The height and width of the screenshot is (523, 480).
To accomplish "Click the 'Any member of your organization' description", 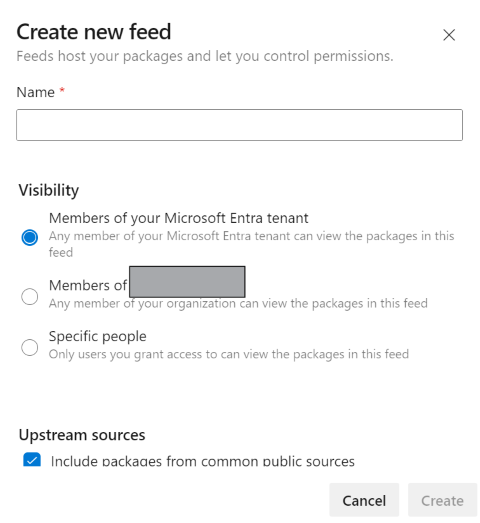I will click(238, 304).
